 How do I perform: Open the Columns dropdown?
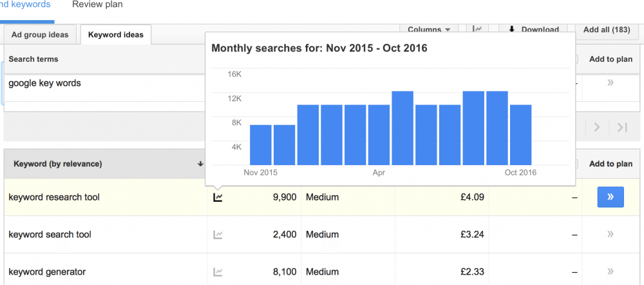pos(429,29)
